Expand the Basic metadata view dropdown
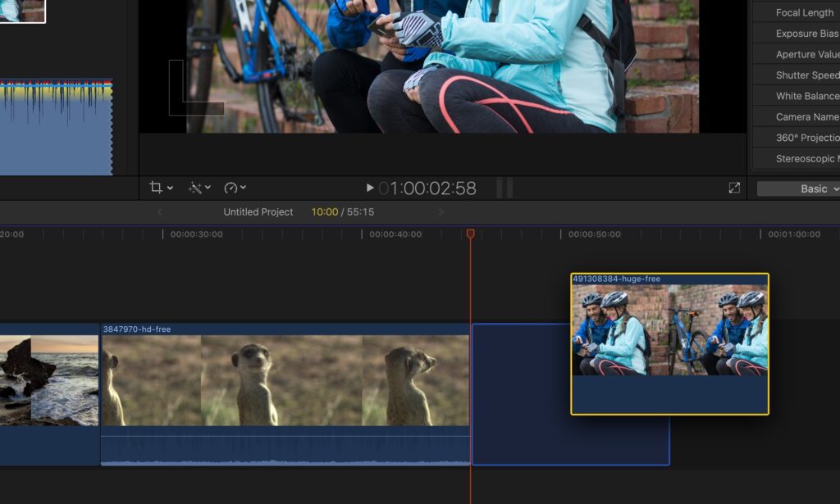840x504 pixels. (x=798, y=188)
